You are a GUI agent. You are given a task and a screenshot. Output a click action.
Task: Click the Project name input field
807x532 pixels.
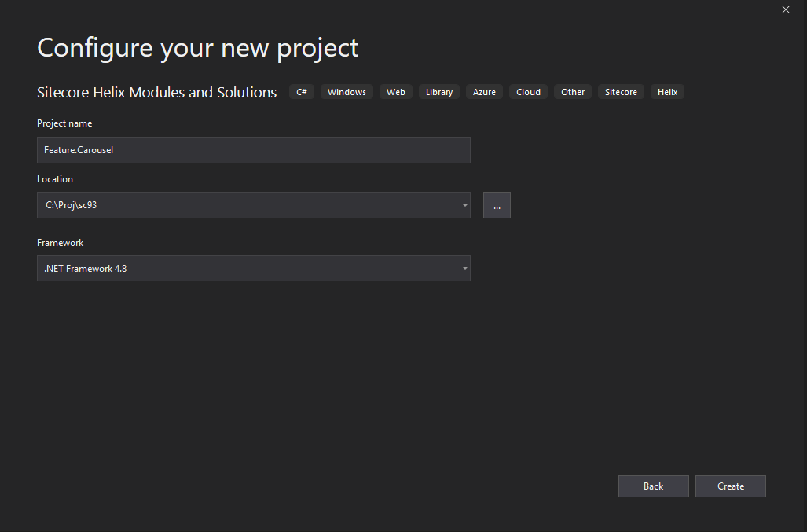pos(253,150)
